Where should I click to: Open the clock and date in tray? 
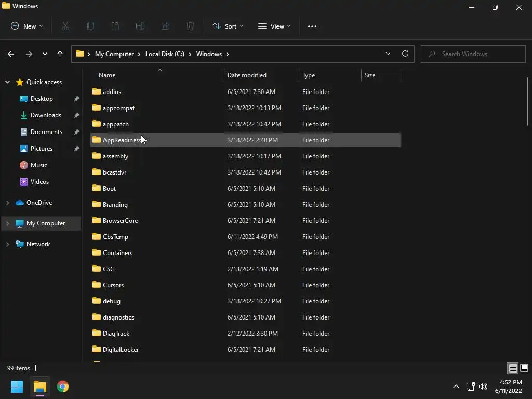(x=509, y=387)
